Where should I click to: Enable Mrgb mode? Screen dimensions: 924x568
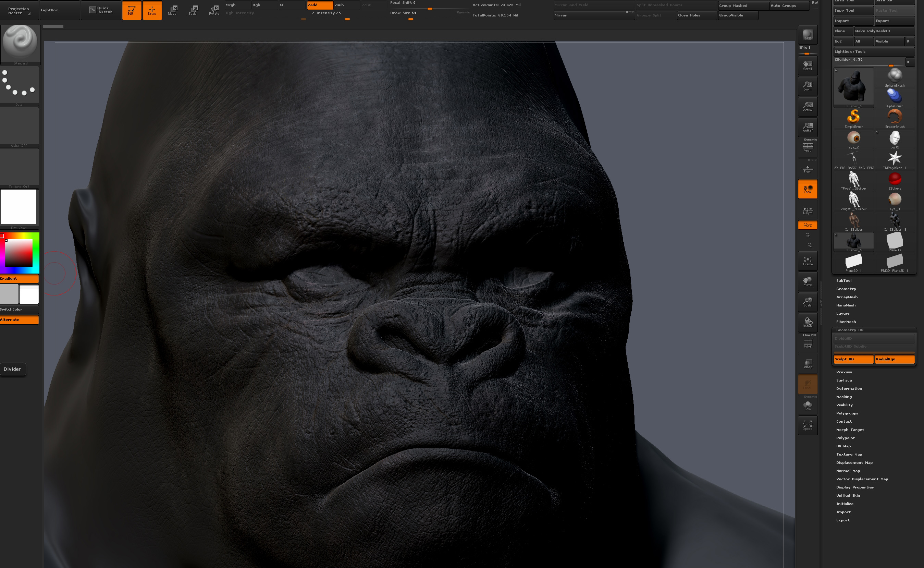[238, 5]
